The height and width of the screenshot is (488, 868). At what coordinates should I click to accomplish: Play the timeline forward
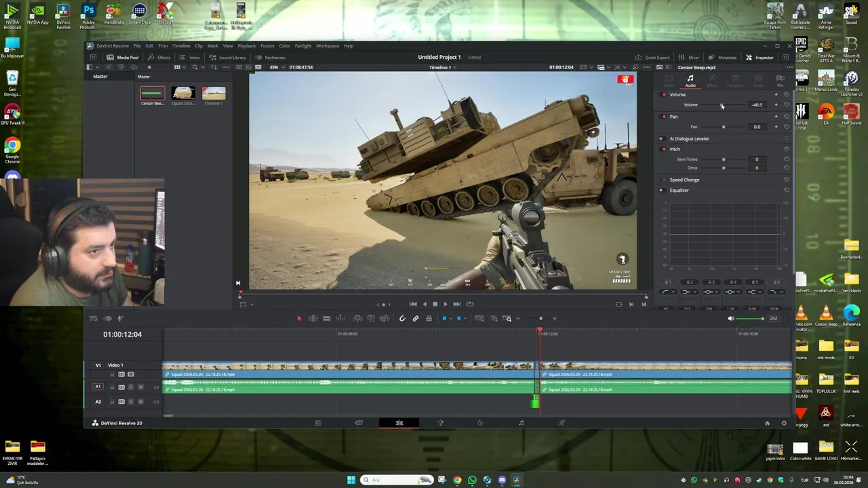(x=446, y=304)
